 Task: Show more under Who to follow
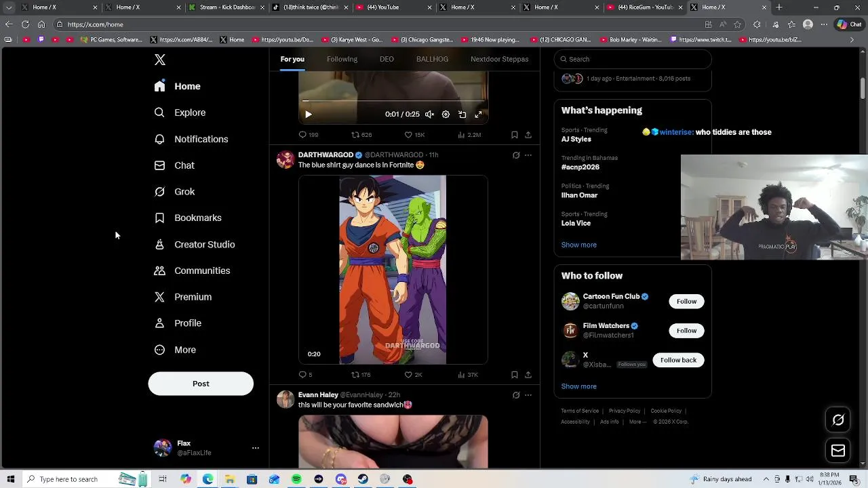(x=578, y=386)
